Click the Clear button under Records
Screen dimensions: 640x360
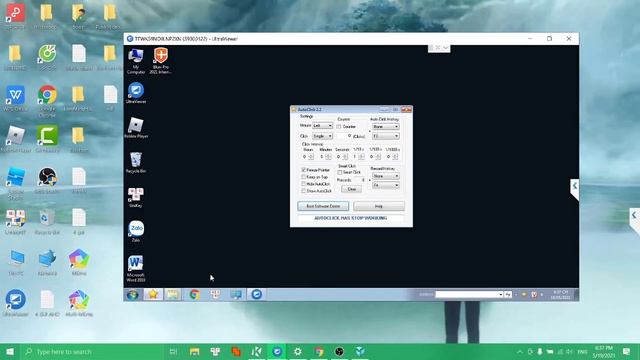pos(351,189)
